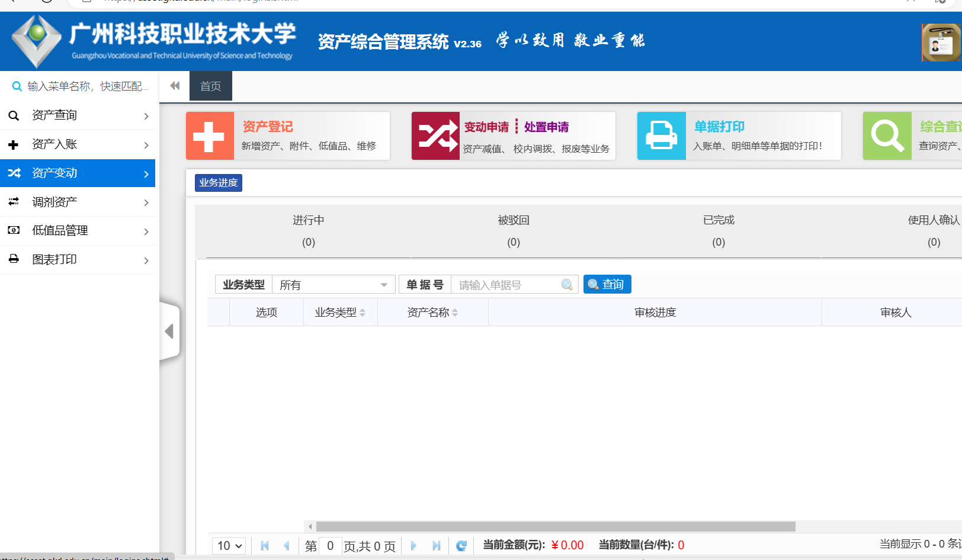Click magnifier icon inside document number field

click(x=567, y=285)
